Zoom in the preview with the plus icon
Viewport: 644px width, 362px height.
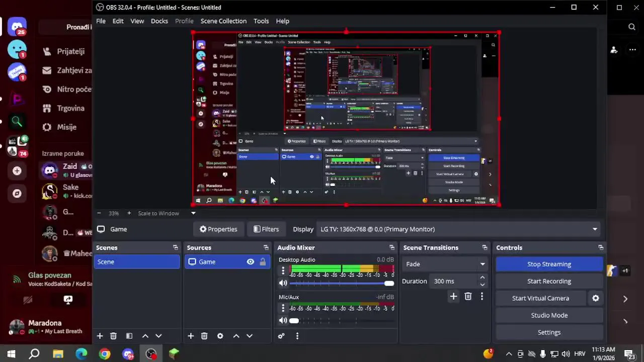129,213
